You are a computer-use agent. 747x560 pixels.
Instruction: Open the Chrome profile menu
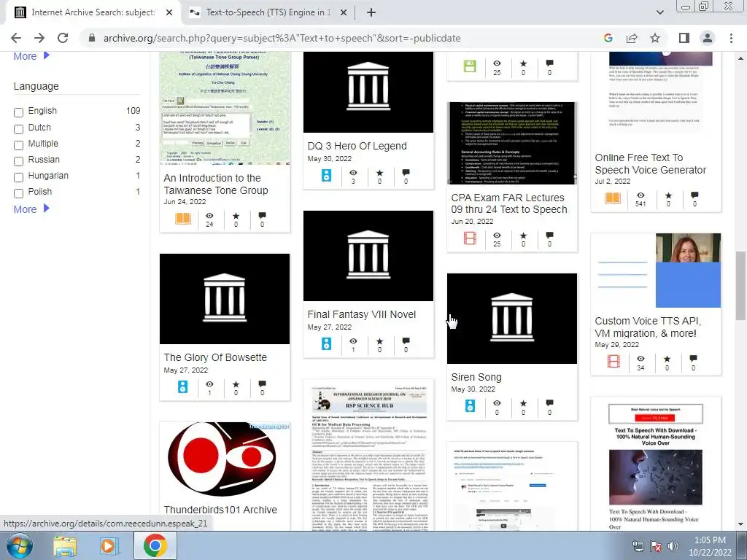point(708,38)
